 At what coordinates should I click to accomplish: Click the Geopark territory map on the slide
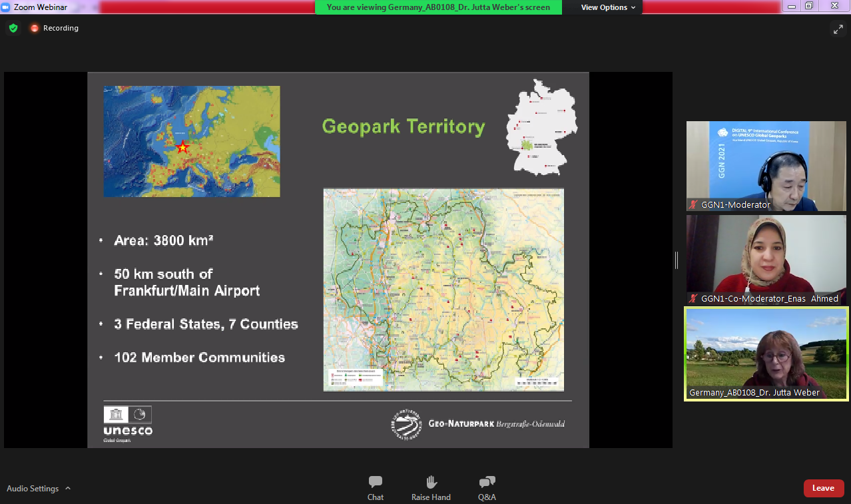443,290
